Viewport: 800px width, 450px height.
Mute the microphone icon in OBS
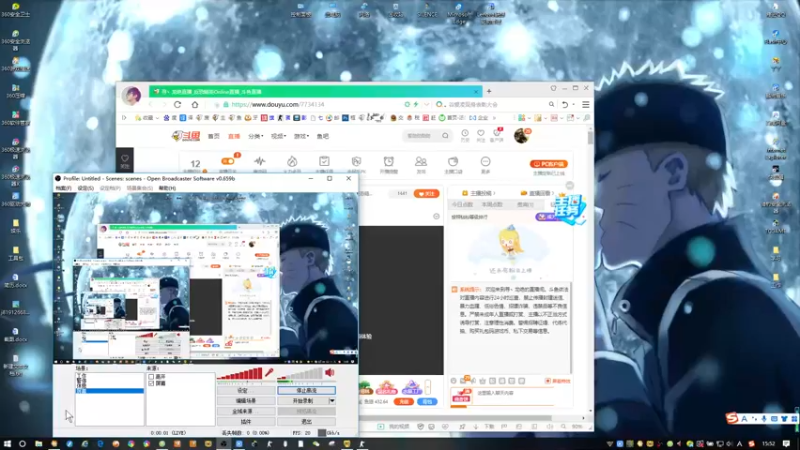(269, 373)
